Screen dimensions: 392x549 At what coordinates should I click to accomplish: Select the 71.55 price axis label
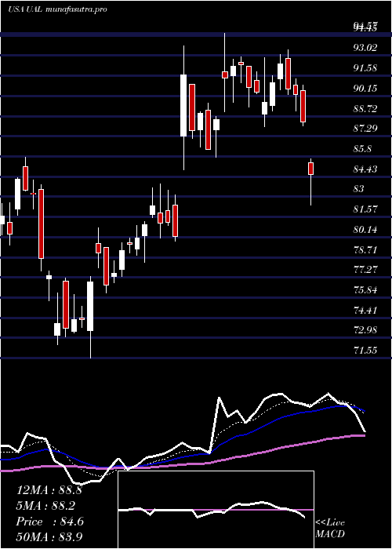(365, 350)
